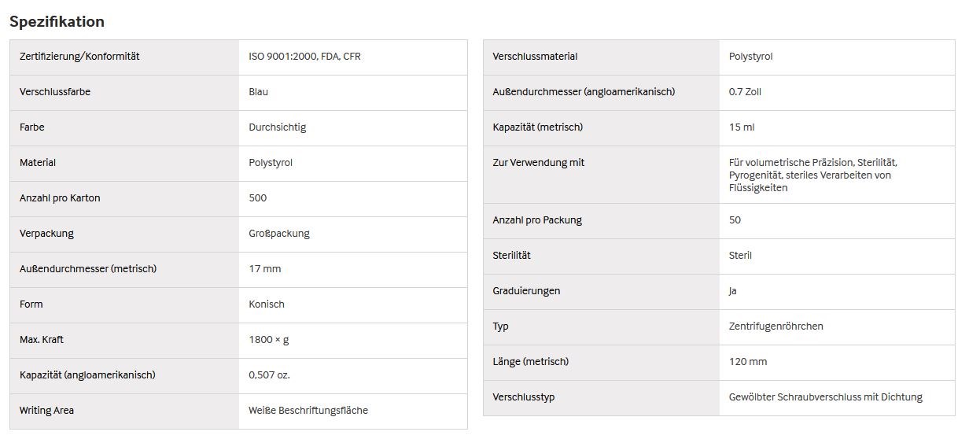Select the Weiße Beschriftungsfläche value
This screenshot has height=439, width=980.
(x=308, y=411)
